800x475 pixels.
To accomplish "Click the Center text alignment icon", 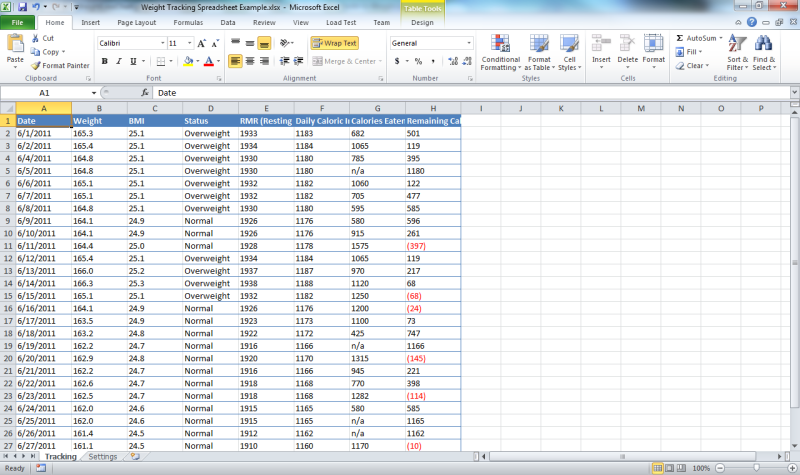I will pos(249,61).
